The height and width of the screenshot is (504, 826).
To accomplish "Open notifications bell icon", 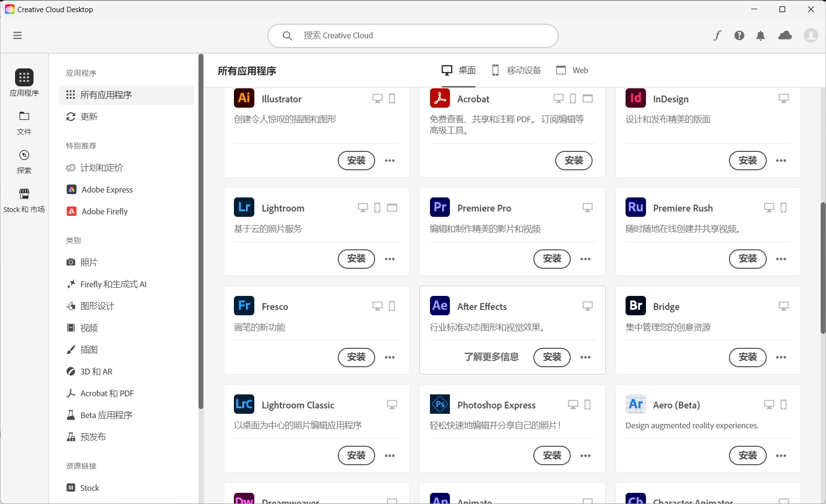I will pos(760,35).
